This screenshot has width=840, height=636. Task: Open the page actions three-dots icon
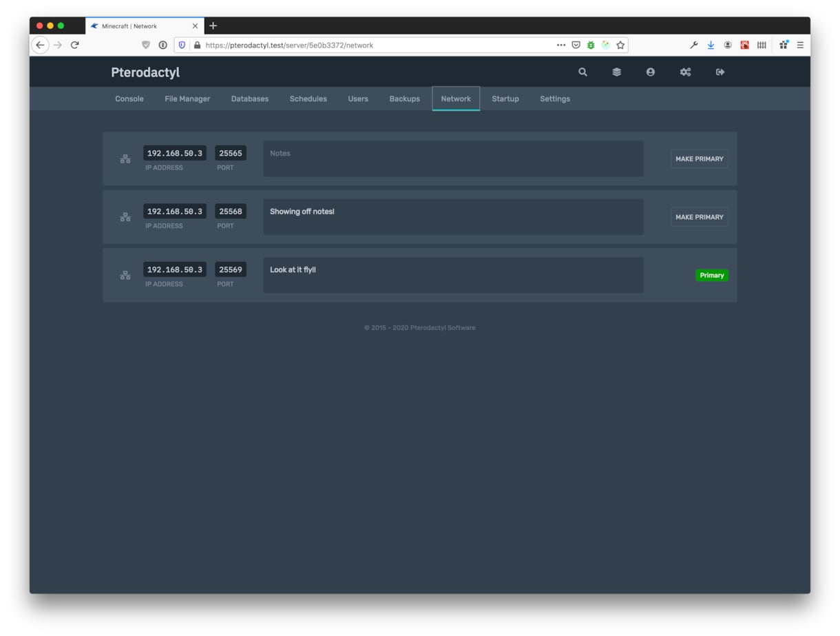point(561,45)
